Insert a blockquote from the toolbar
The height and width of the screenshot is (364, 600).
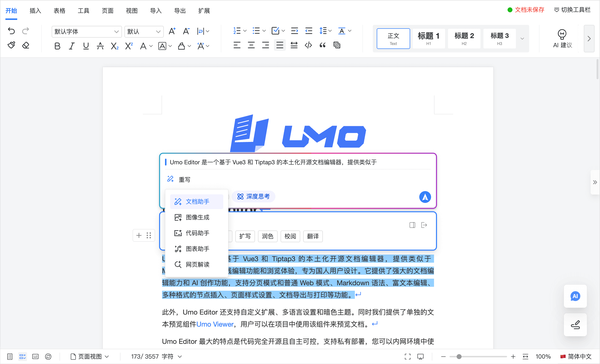point(322,45)
